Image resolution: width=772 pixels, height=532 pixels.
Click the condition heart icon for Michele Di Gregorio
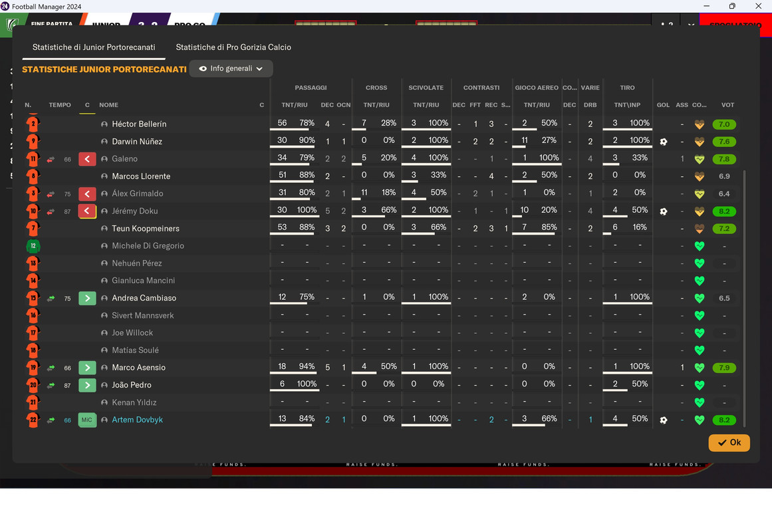[x=699, y=246]
